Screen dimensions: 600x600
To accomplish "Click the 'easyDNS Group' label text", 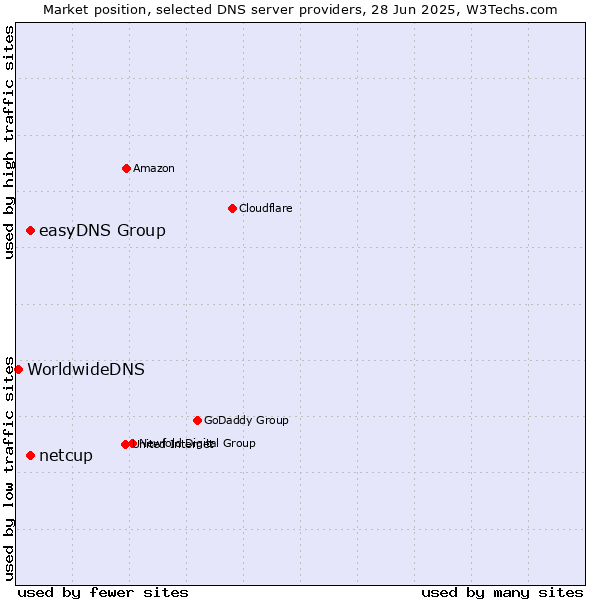I will 103,231.
